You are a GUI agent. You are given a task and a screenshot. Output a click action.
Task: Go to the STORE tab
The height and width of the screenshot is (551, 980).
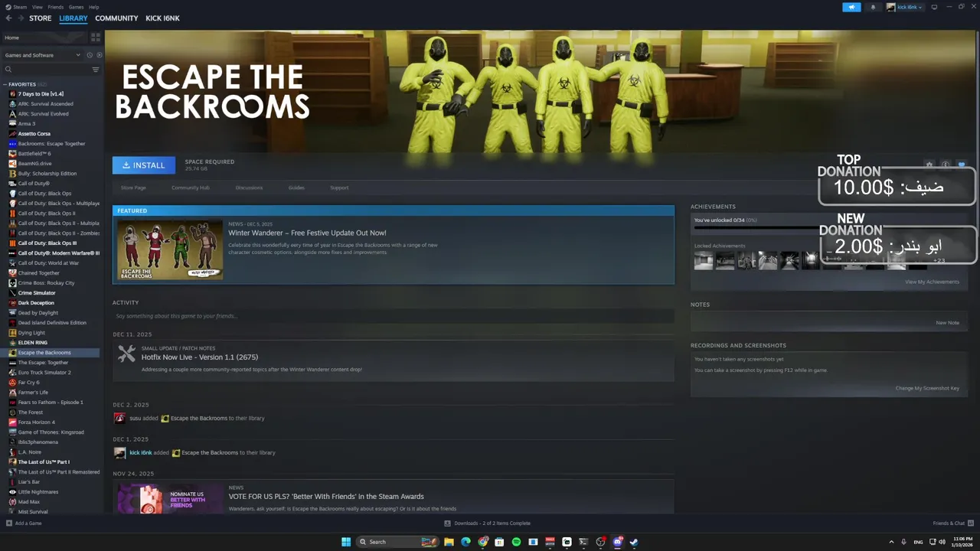41,18
